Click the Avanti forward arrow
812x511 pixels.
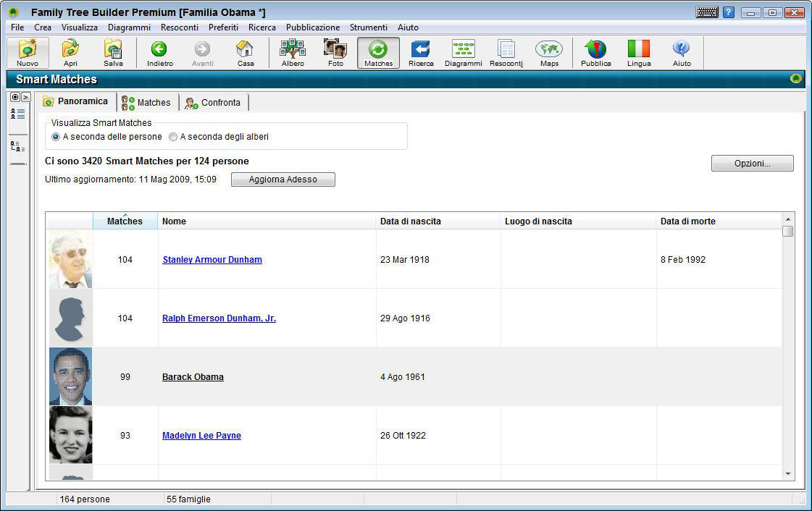203,53
